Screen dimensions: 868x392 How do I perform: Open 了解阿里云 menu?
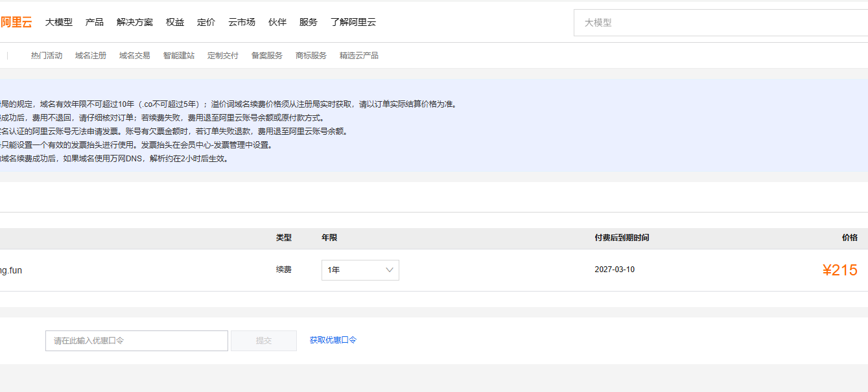[353, 22]
